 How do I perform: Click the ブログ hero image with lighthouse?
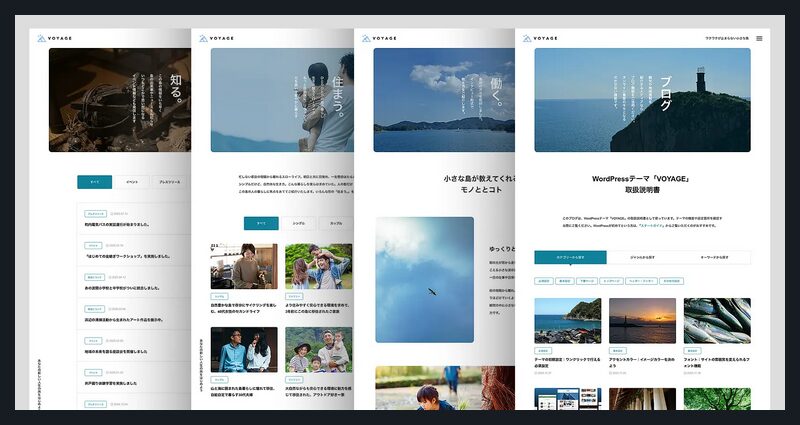[642, 100]
